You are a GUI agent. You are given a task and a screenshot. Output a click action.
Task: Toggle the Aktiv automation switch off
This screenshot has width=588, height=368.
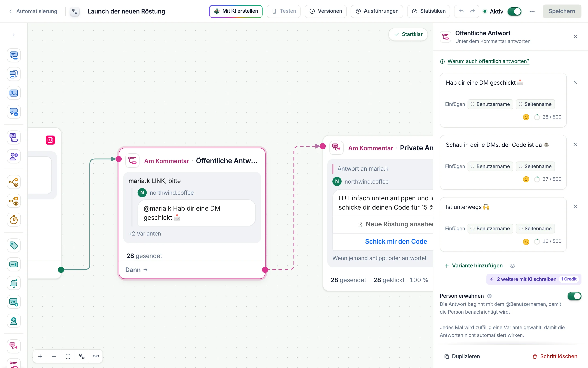coord(514,11)
